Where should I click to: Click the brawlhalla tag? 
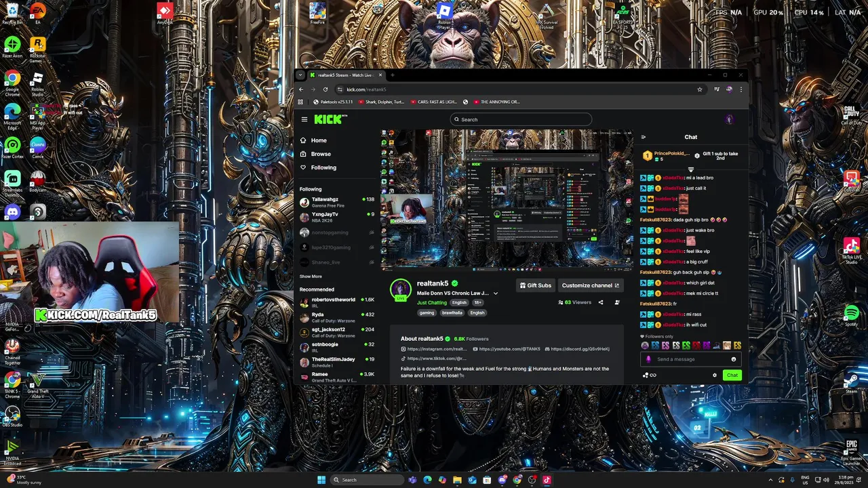(452, 313)
